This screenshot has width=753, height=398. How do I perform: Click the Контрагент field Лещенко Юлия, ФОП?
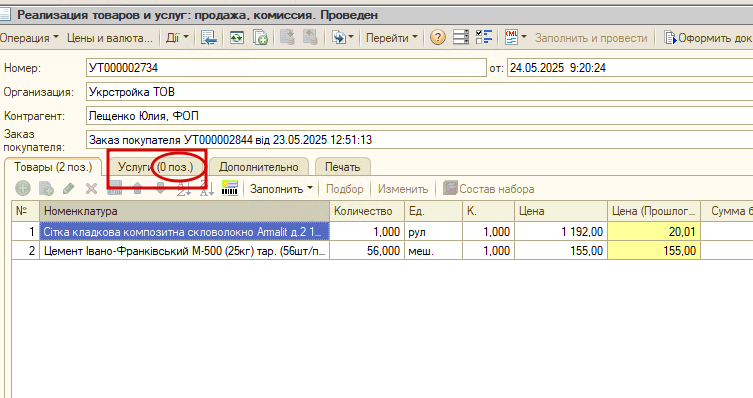[420, 116]
